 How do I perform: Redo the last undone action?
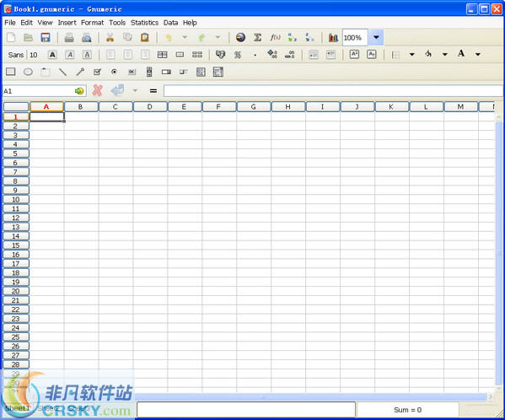(x=201, y=37)
